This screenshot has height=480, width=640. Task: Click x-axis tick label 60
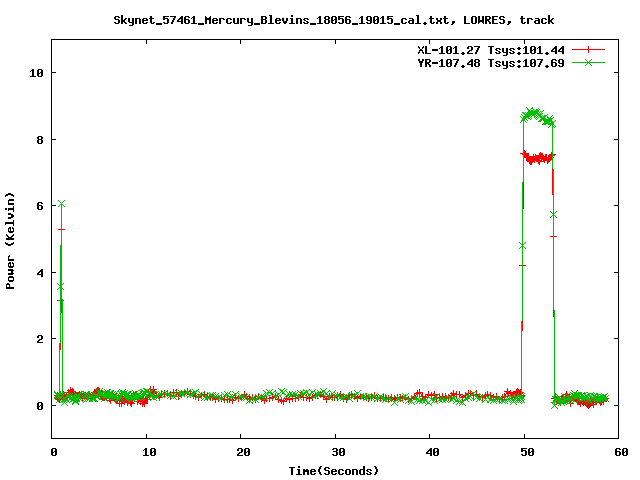pyautogui.click(x=621, y=452)
